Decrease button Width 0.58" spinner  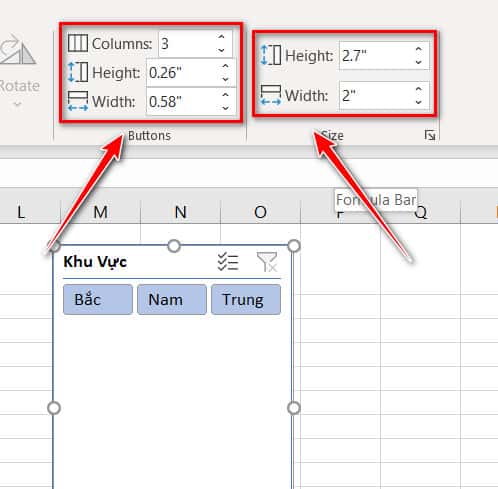coord(225,108)
